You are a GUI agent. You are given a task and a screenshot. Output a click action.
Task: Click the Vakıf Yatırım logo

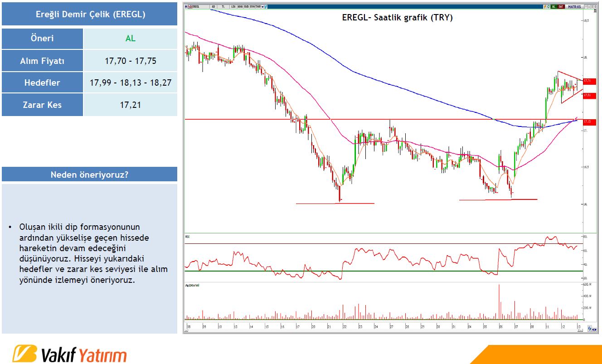[x=69, y=354]
